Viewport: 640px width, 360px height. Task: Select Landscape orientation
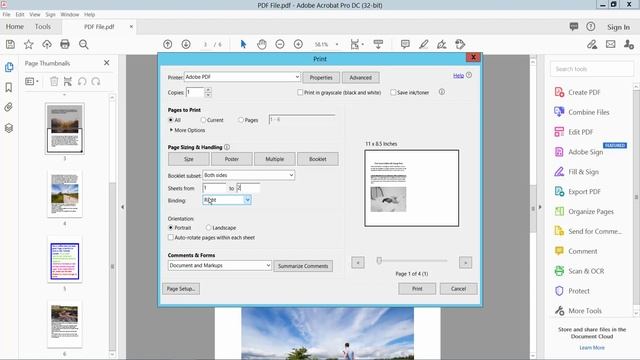[x=209, y=227]
